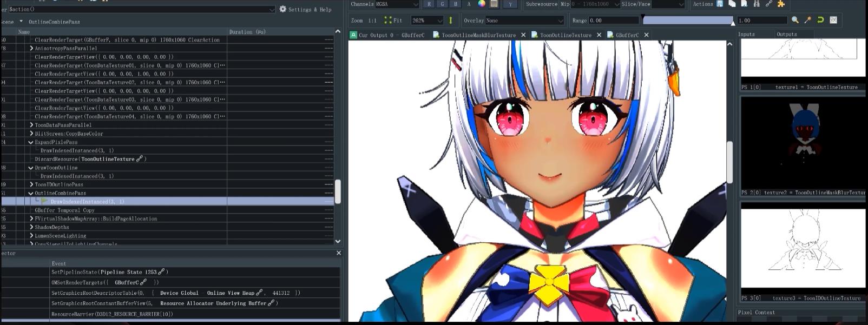This screenshot has height=325, width=868.
Task: Follow link icon after Online View Heap
Action: [259, 293]
